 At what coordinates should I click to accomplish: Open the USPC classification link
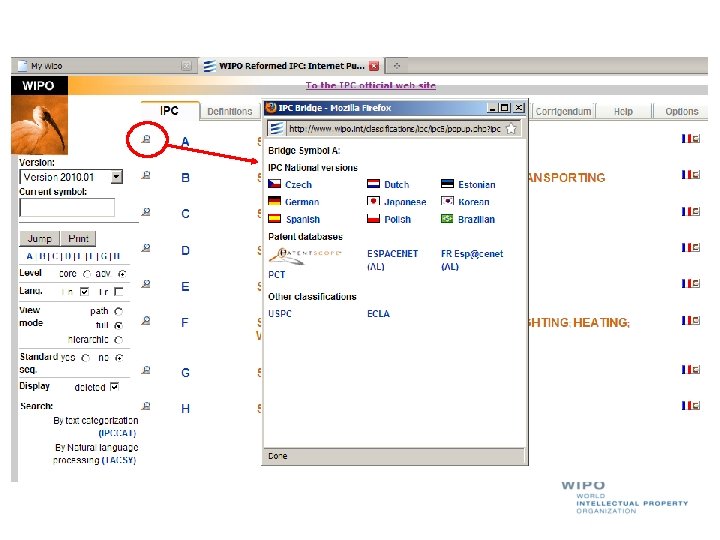(x=280, y=314)
